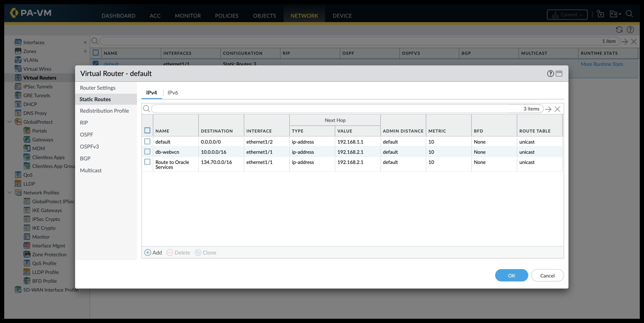Click the maximize icon in the dialog header

point(559,74)
